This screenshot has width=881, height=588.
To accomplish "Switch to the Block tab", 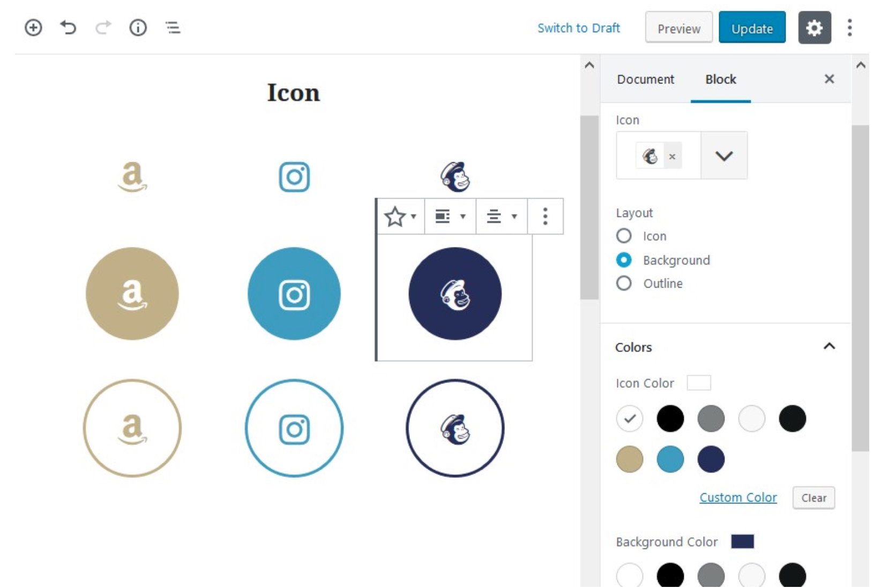I will (720, 79).
